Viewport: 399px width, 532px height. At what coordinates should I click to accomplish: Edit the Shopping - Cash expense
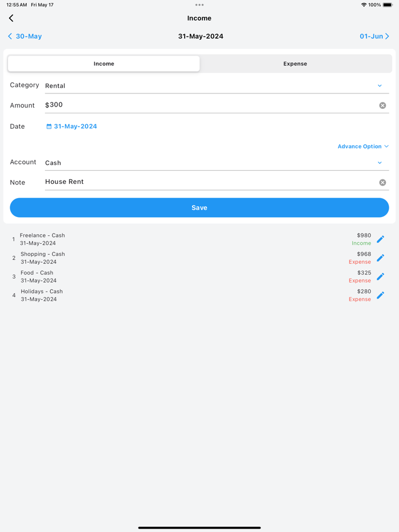(380, 257)
